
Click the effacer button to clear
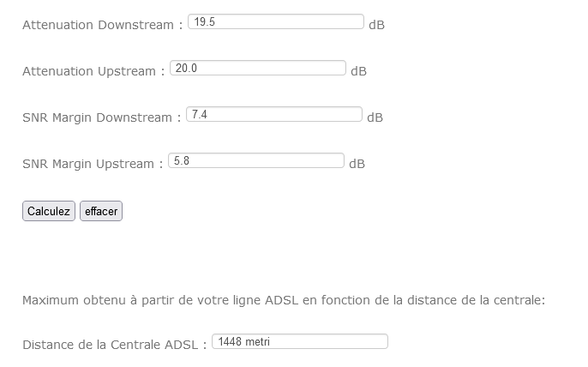point(101,211)
